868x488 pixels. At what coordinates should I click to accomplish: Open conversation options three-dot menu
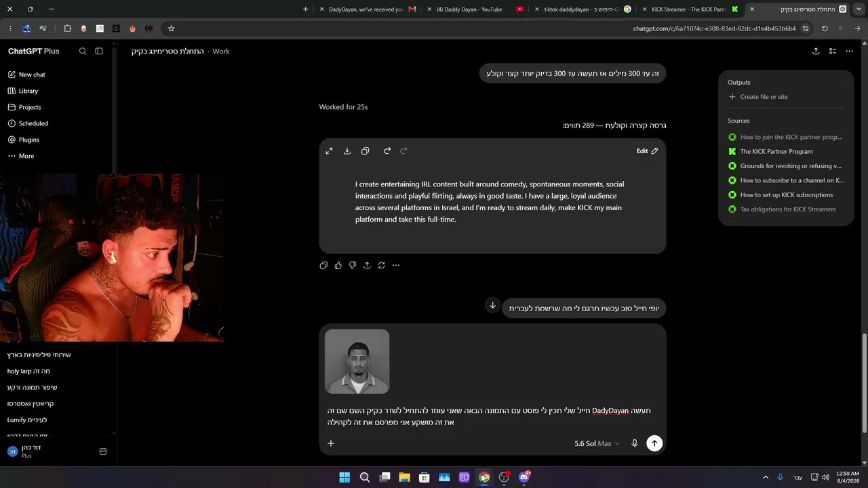849,52
